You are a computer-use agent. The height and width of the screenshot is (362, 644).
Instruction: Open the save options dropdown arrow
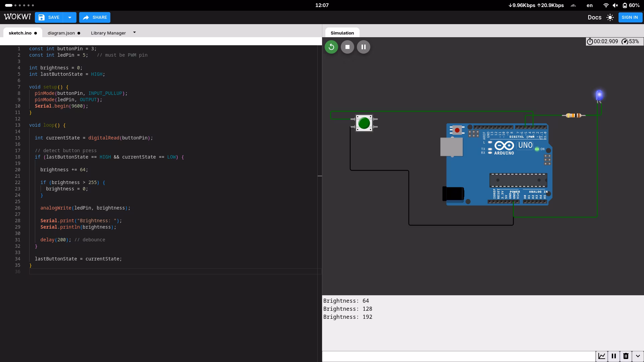(x=70, y=17)
